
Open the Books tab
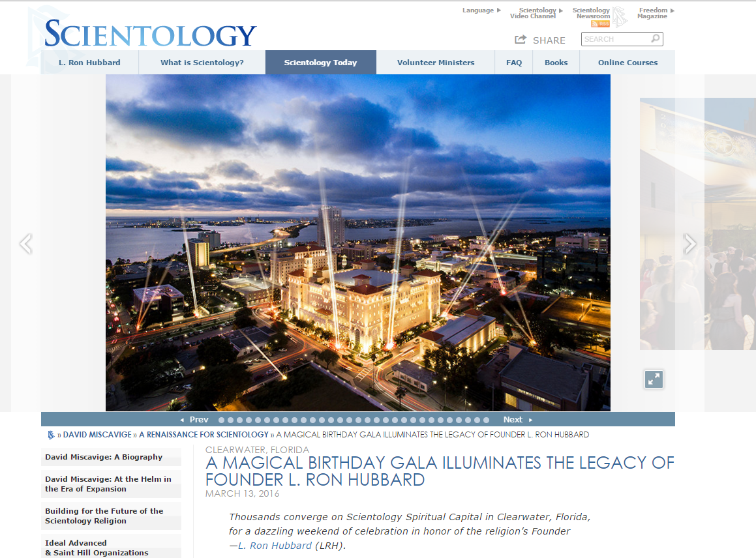(x=556, y=62)
